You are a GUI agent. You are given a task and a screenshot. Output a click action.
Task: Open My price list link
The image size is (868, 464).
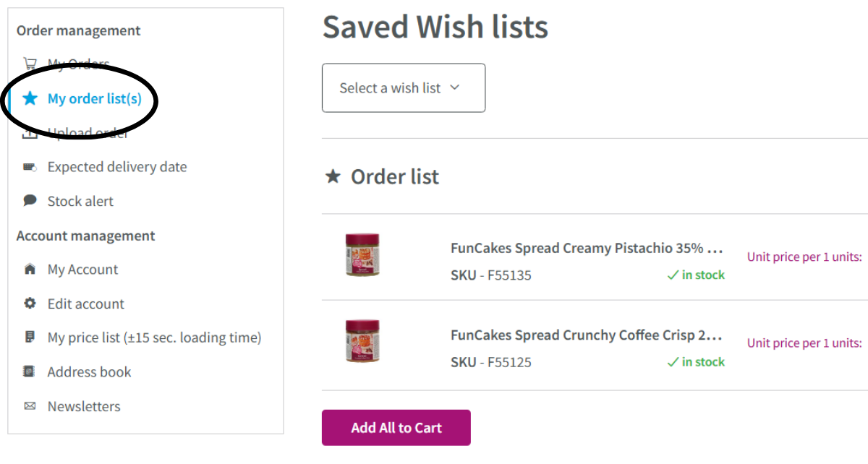pyautogui.click(x=154, y=338)
